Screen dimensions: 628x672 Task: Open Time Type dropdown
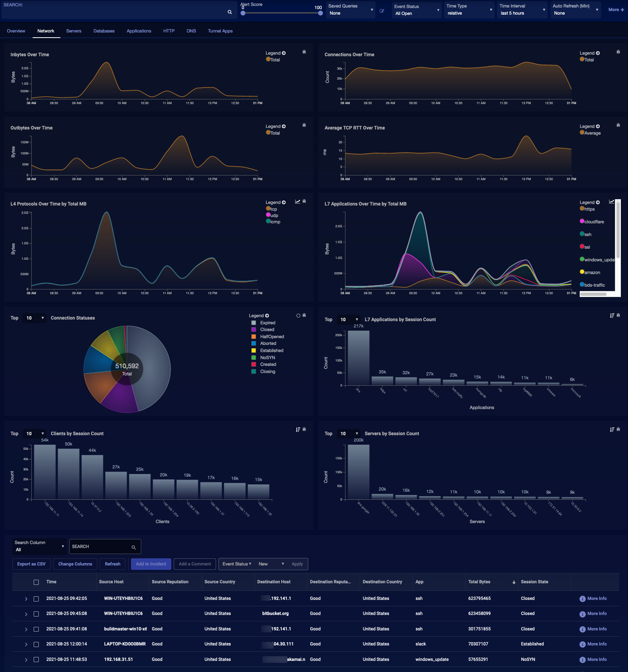pos(469,10)
